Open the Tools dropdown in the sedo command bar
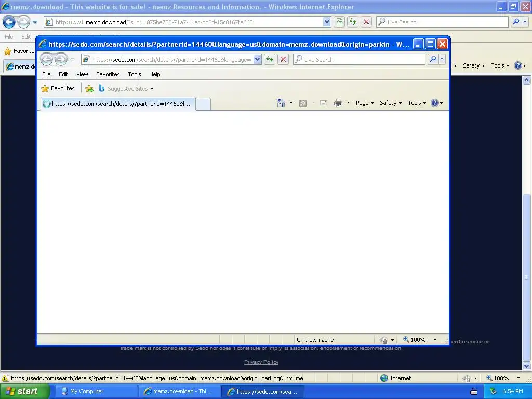The image size is (532, 399). 417,103
